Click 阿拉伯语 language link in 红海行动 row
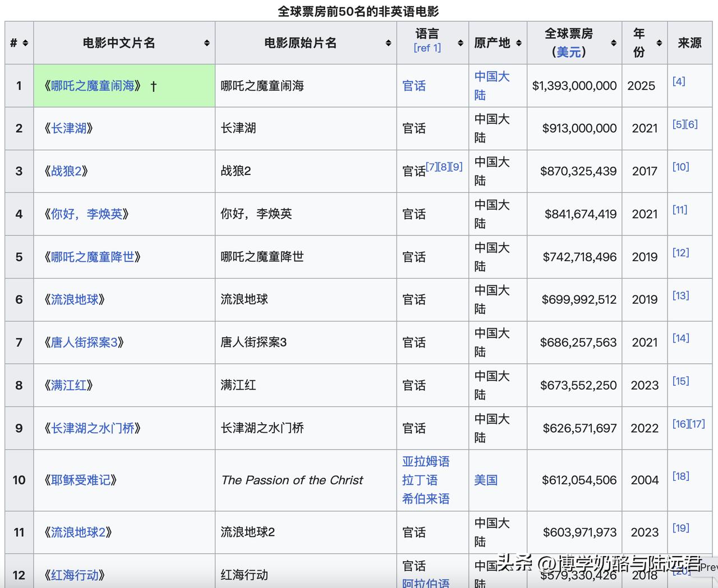Screen dimensions: 718x588 [426, 584]
